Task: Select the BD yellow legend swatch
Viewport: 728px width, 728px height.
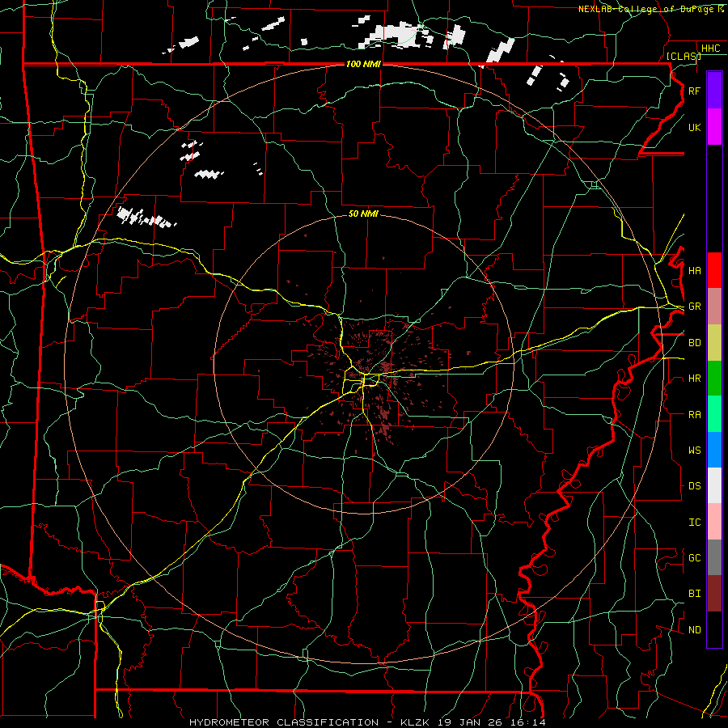Action: coord(714,343)
